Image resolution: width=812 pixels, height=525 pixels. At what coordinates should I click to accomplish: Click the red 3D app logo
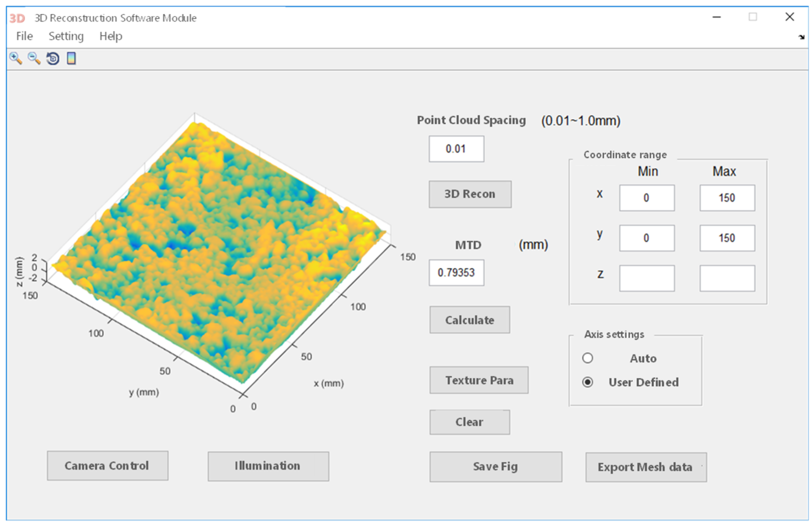[x=17, y=18]
